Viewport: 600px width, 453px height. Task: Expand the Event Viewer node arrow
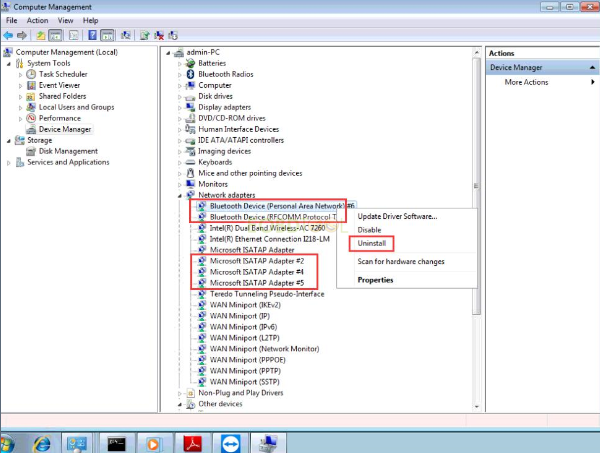coord(20,86)
